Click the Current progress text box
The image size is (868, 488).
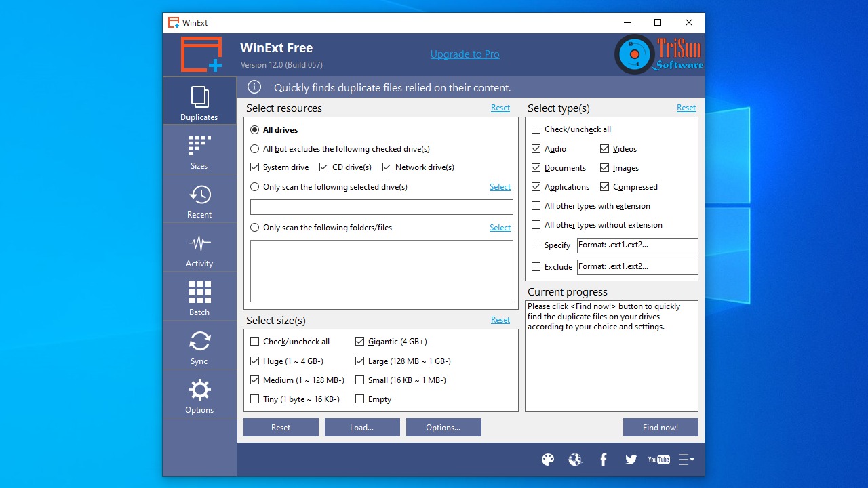[612, 356]
